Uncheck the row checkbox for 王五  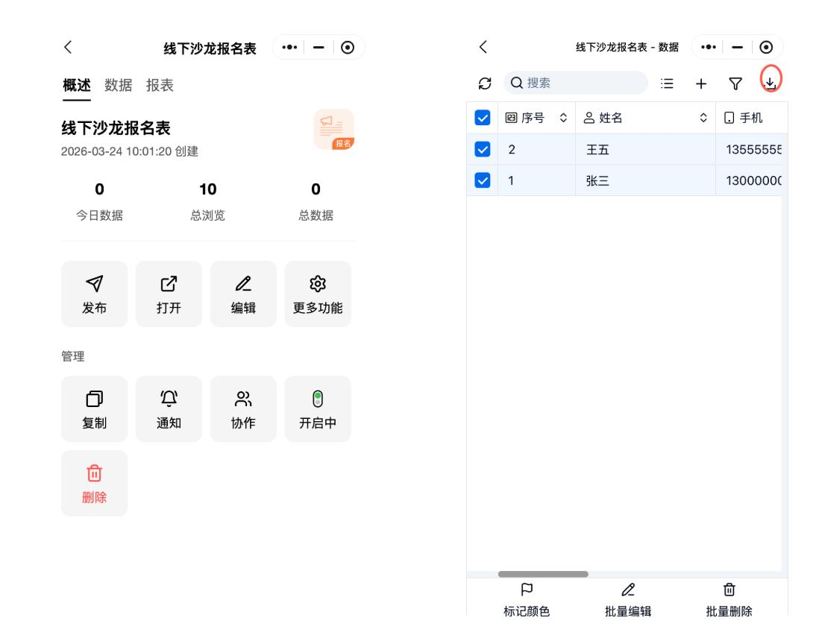483,149
